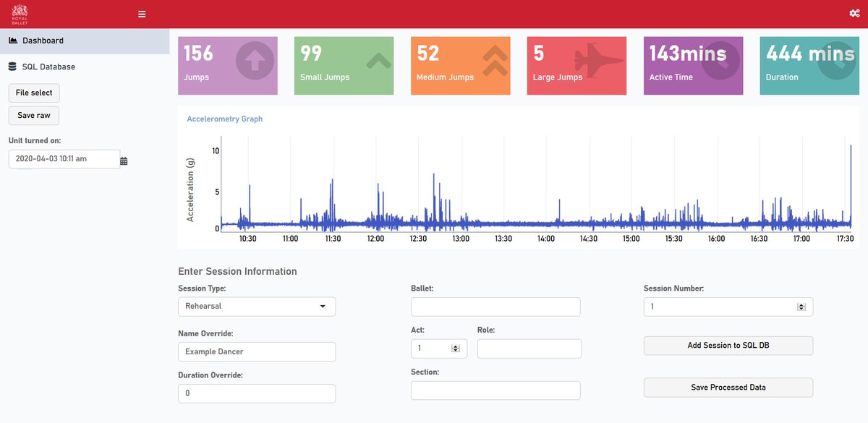The height and width of the screenshot is (423, 868).
Task: Open the settings gears icon
Action: point(854,13)
